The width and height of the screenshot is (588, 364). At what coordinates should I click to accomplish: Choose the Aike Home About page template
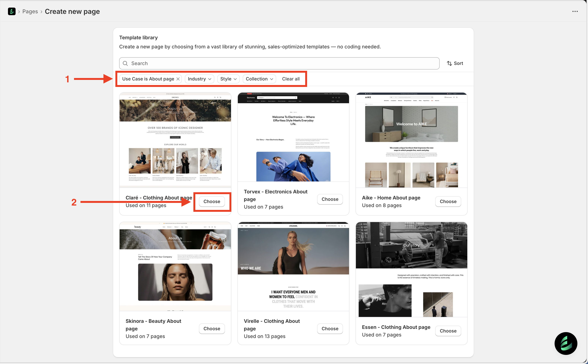pos(448,202)
